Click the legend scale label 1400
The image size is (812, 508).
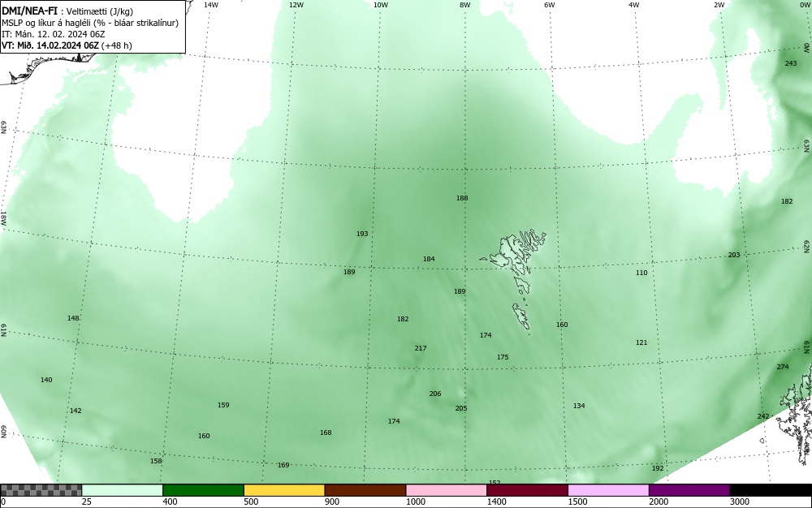(496, 502)
